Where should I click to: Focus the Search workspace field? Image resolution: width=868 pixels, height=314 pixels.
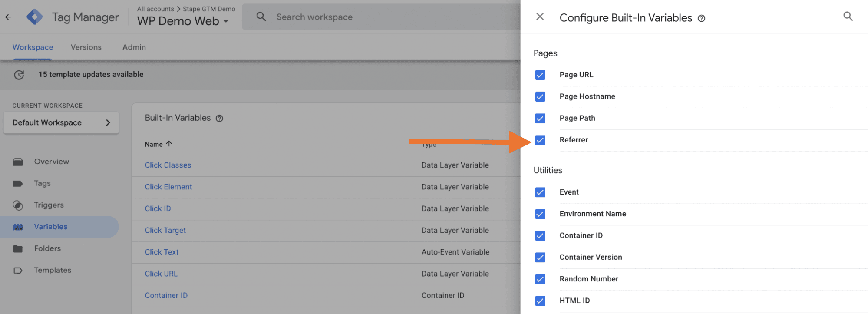(369, 17)
